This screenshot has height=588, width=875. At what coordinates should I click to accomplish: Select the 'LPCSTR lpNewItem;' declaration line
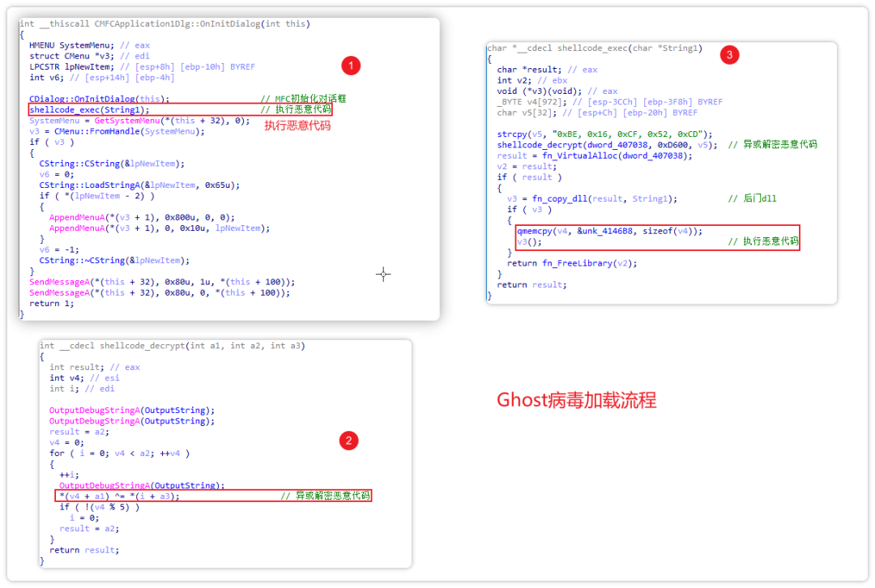pos(142,66)
